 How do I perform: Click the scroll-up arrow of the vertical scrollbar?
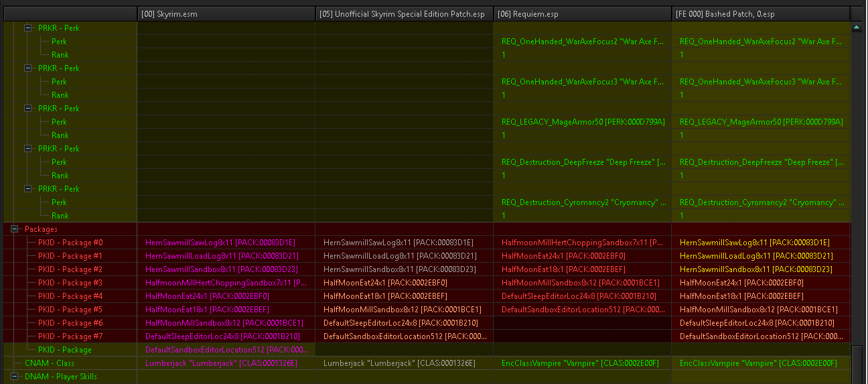click(857, 27)
